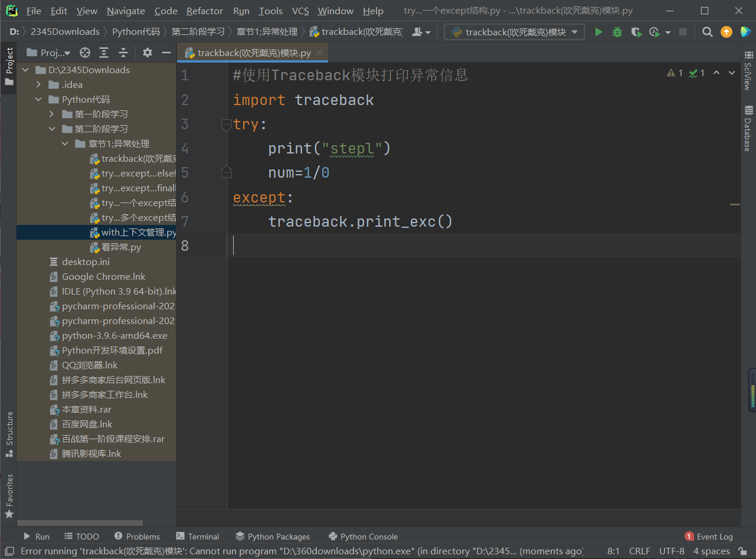
Task: Select with上下文管理.py in project tree
Action: click(96, 232)
